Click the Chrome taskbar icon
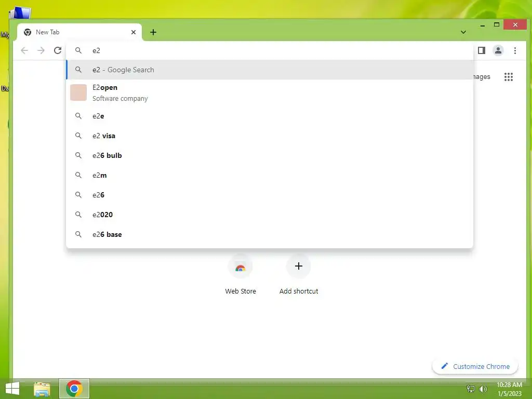 coord(74,389)
